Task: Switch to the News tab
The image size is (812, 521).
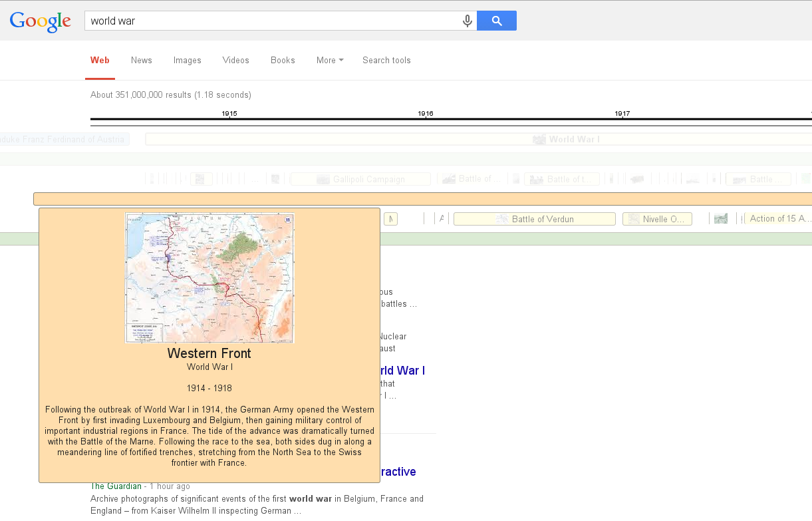Action: pos(142,60)
